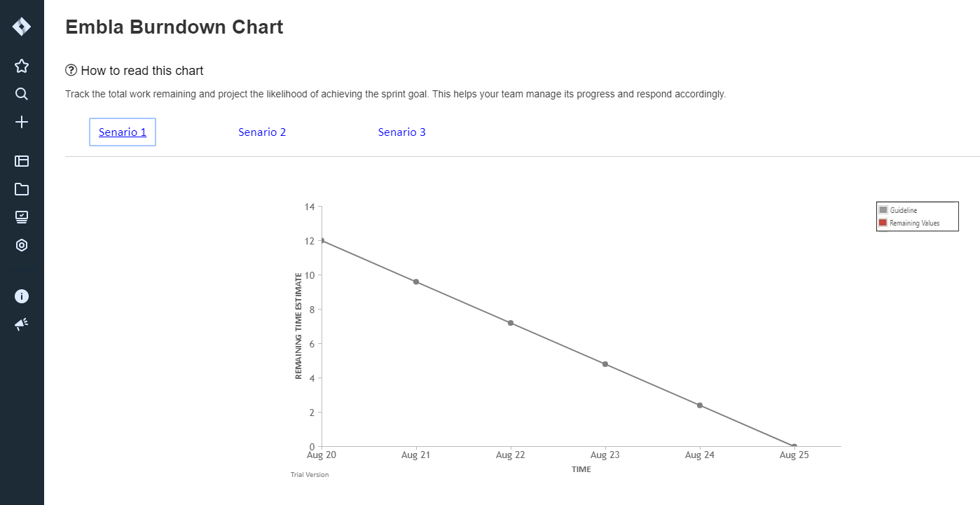Toggle the Remaining Values legend swatch
The image size is (980, 505).
883,223
